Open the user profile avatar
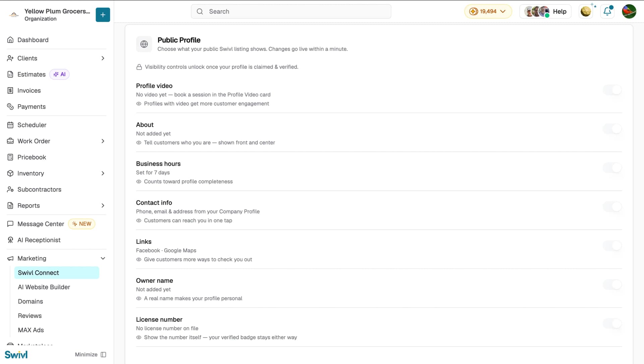 629,11
